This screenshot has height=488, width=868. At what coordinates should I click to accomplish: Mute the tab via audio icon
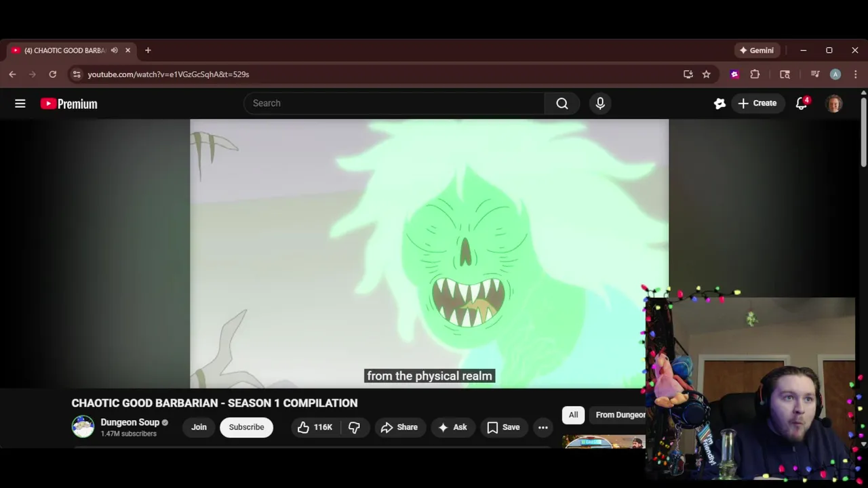click(x=114, y=50)
